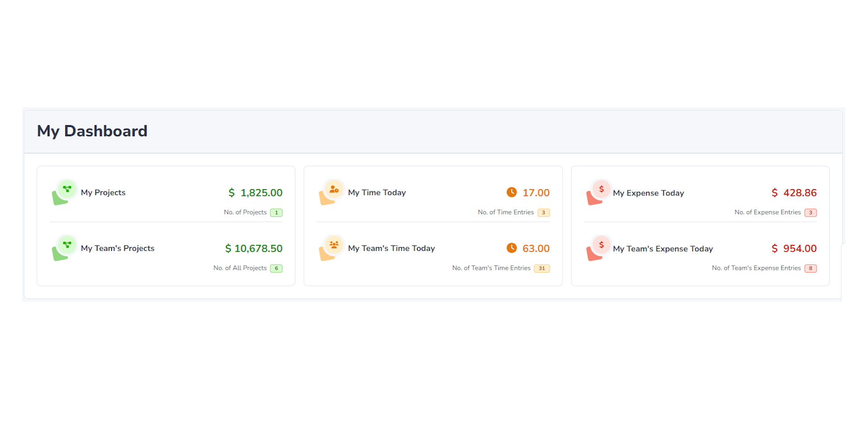Select the My Time Today label

click(x=376, y=193)
